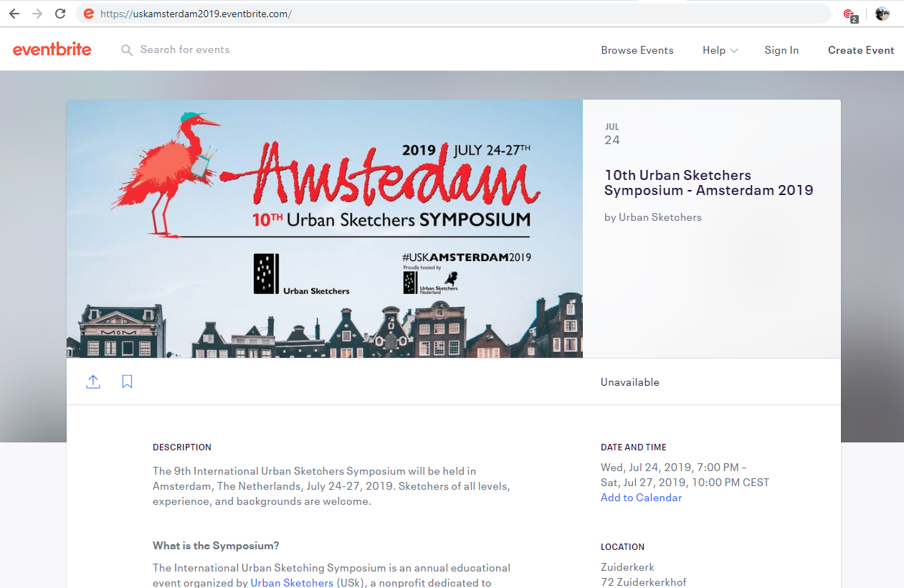Viewport: 904px width, 588px height.
Task: Select the DESCRIPTION heading
Action: [x=182, y=447]
